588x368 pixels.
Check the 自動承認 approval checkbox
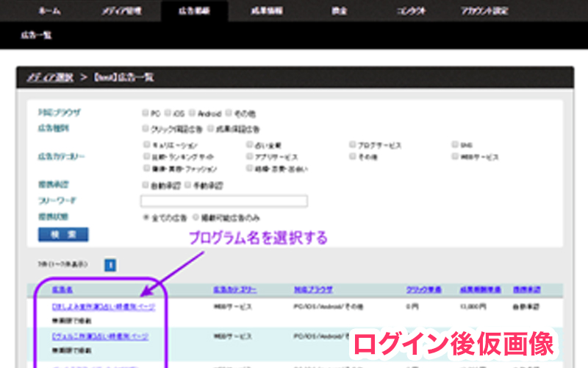pos(146,185)
